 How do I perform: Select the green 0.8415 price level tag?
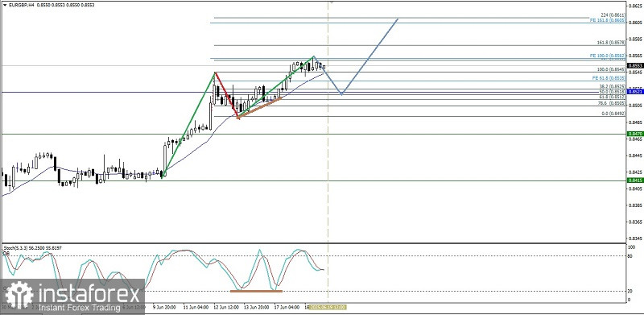coord(635,180)
